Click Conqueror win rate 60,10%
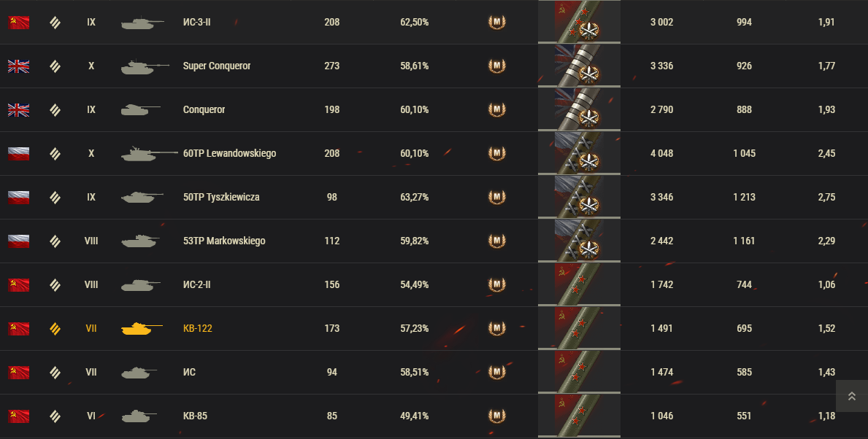 pyautogui.click(x=415, y=109)
